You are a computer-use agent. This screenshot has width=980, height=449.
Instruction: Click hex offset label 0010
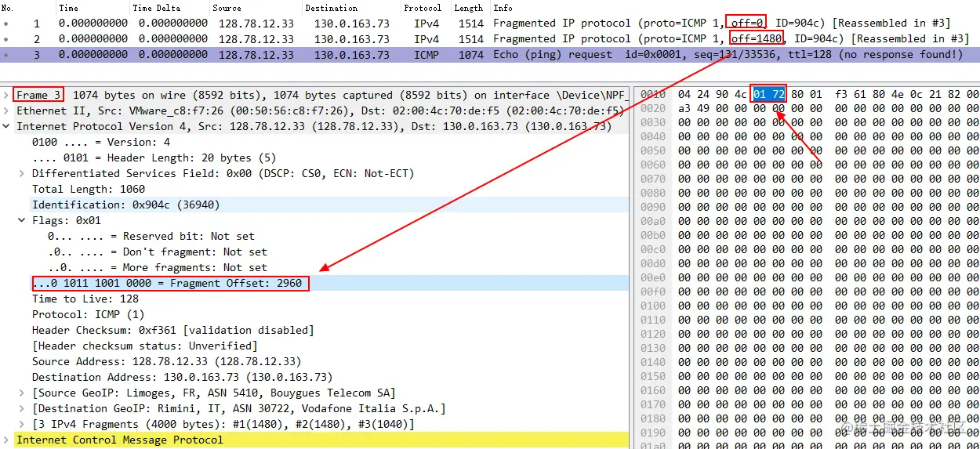[653, 94]
